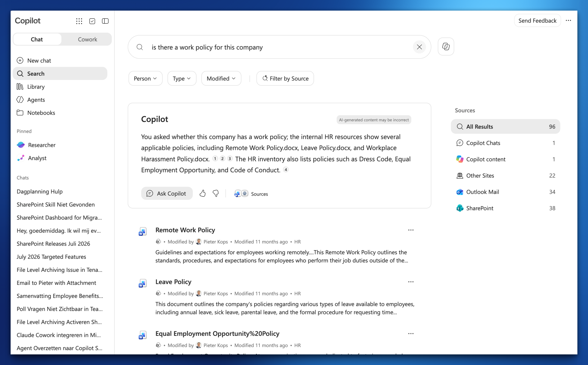Click Filter by Source button

[285, 79]
